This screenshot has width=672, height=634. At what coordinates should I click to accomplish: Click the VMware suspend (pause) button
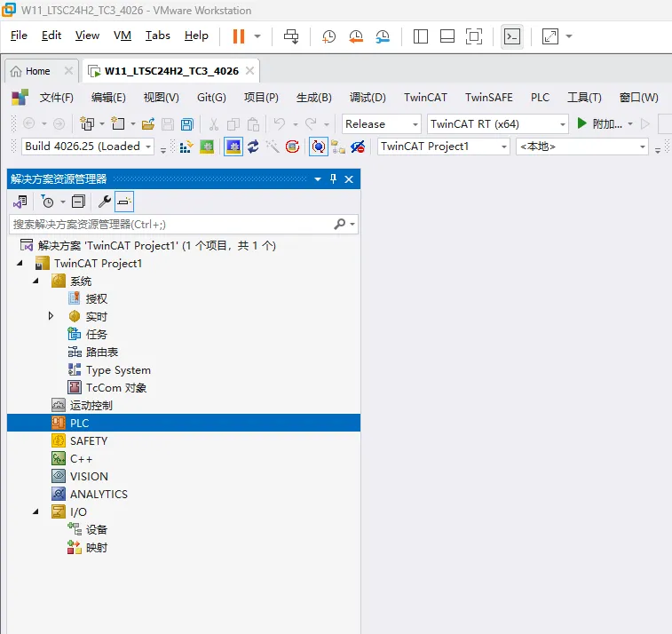(239, 36)
